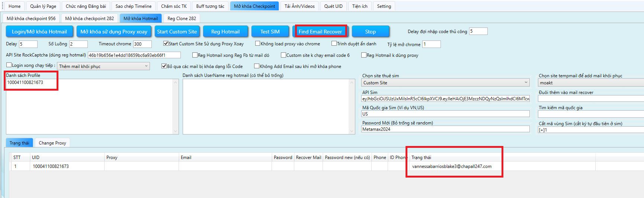Enable Không load proxy vào chrome

(257, 43)
